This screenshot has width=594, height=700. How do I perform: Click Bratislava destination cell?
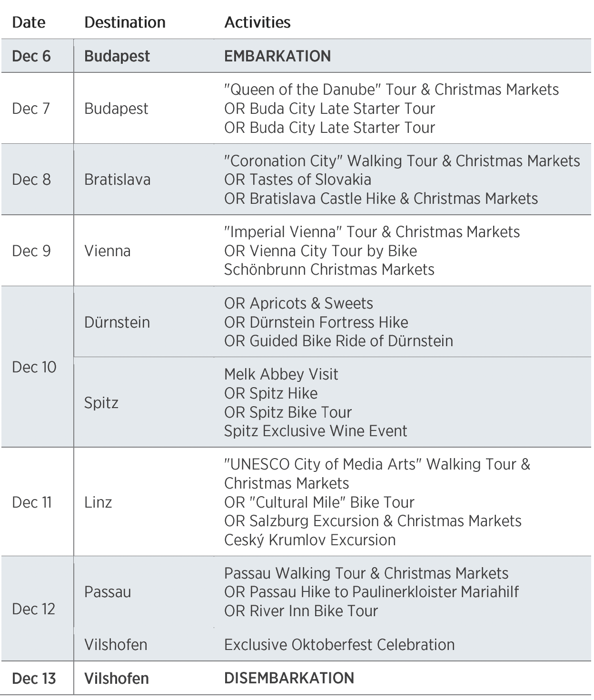[117, 180]
